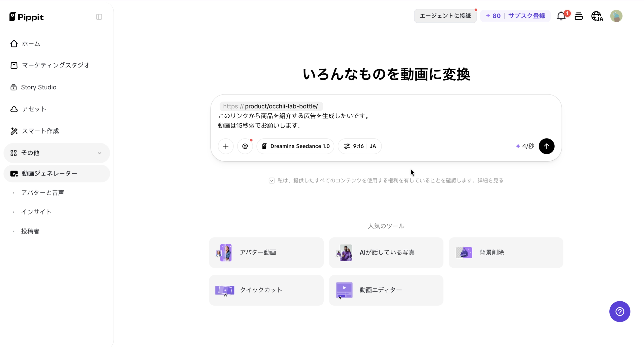Click the plus add attachment button

226,146
